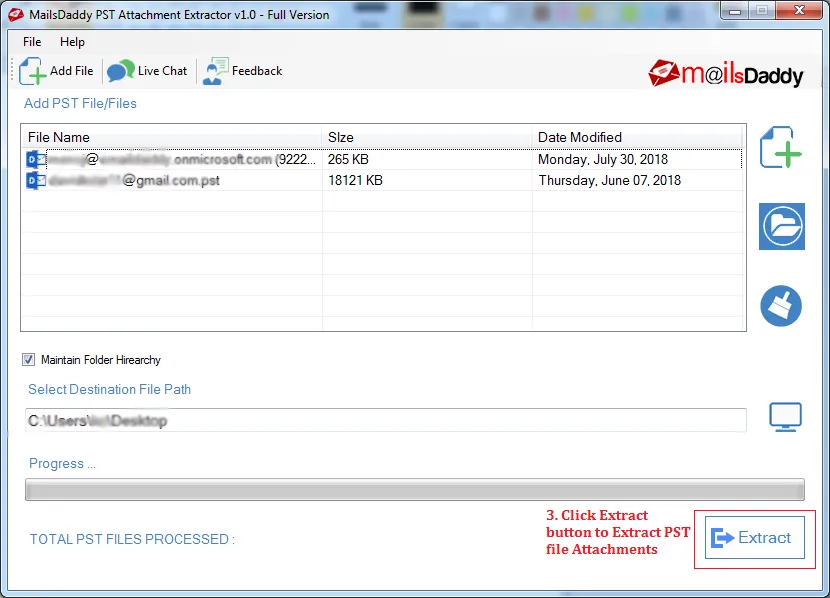Image resolution: width=830 pixels, height=598 pixels.
Task: Click the destination path input field
Action: point(386,419)
